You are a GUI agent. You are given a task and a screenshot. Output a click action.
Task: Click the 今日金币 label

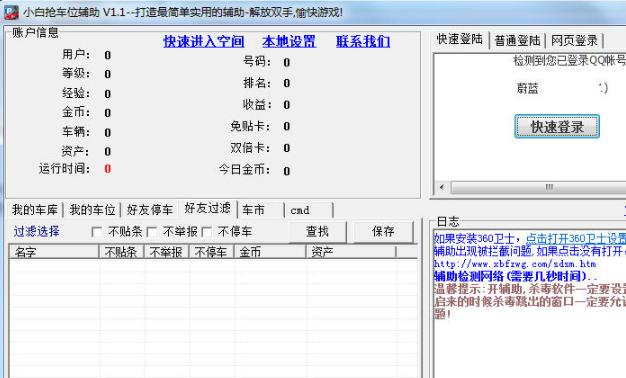pos(244,170)
